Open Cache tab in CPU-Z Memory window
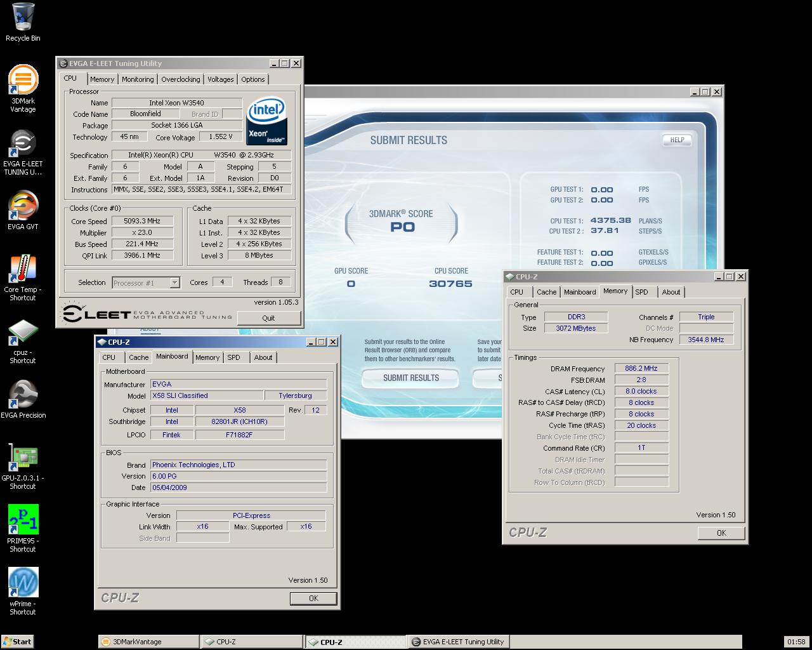Image resolution: width=812 pixels, height=650 pixels. pyautogui.click(x=546, y=292)
